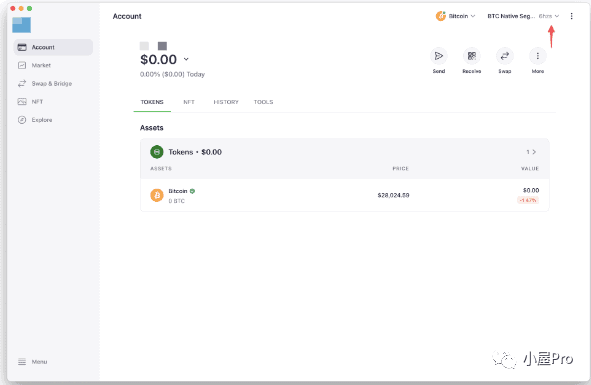Click the -1.47% change badge

pos(528,200)
